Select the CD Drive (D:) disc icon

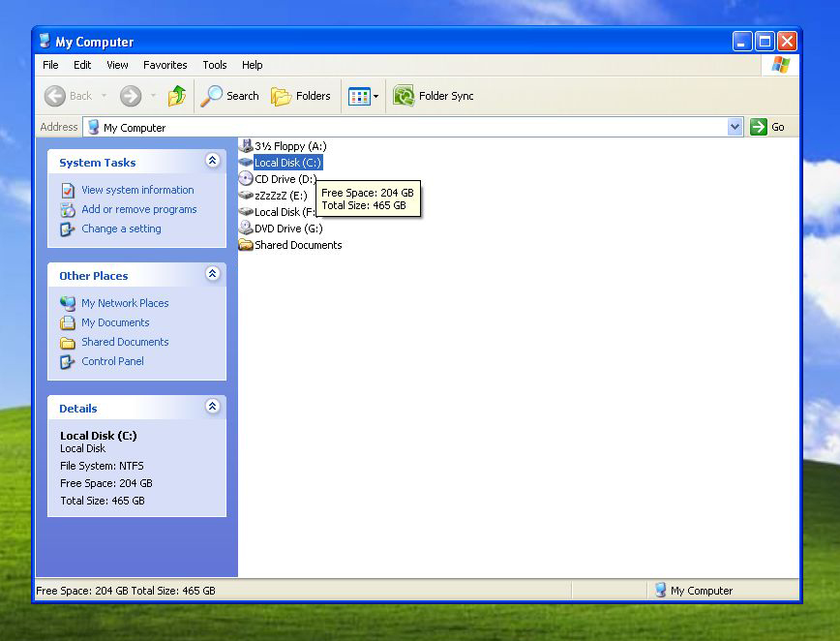coord(246,178)
